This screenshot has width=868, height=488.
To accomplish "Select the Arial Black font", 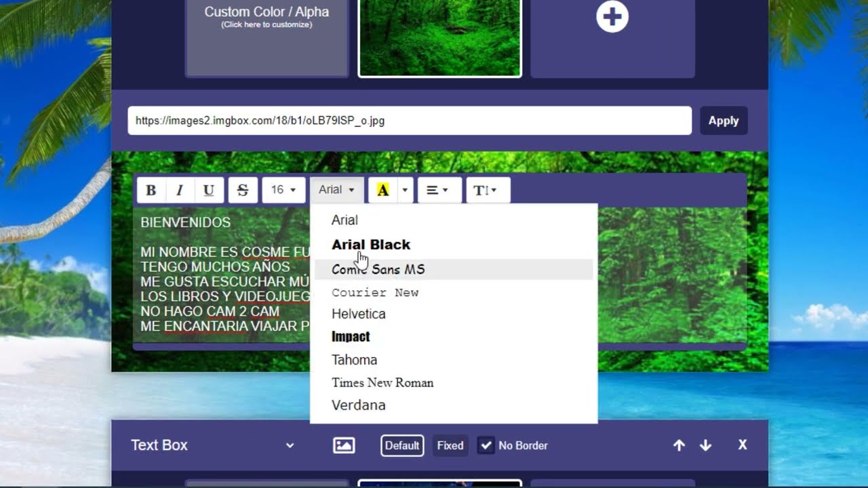I will coord(454,245).
